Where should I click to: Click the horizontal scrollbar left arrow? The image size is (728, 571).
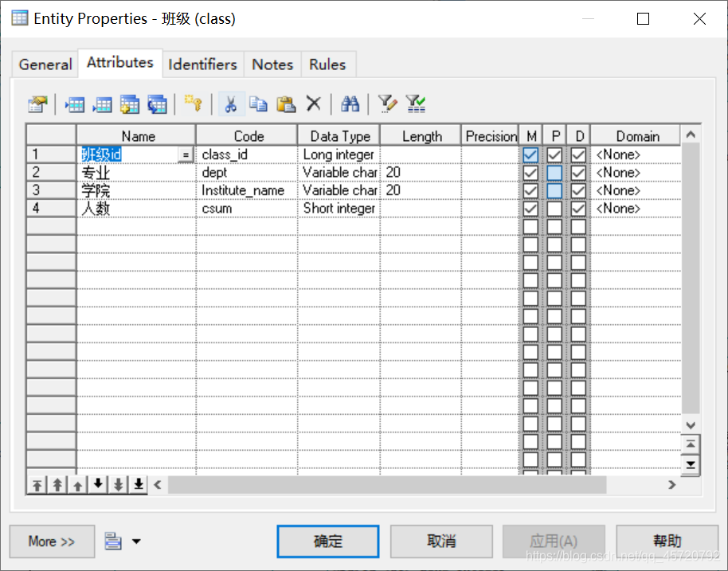158,485
